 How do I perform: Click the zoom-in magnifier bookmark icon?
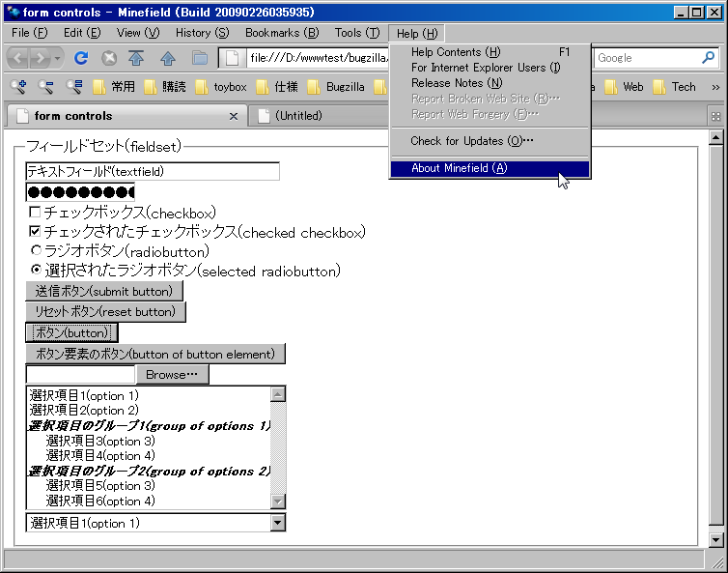pos(18,86)
